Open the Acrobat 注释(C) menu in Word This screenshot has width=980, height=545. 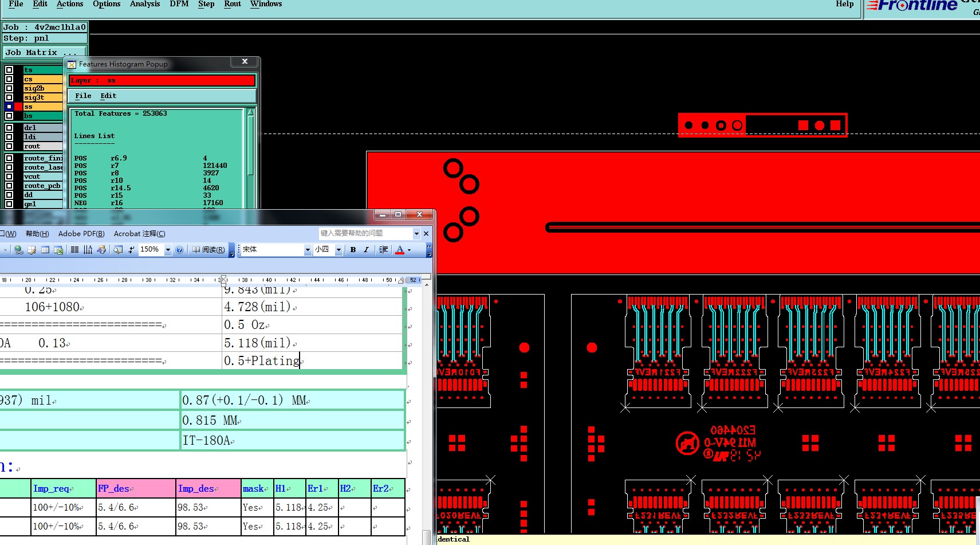point(139,234)
